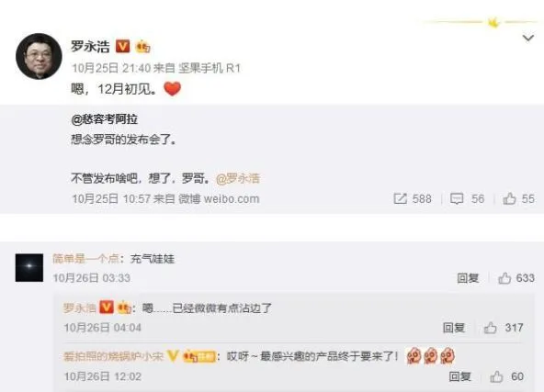544x392 pixels.
Task: Open 罗永浩's profile avatar photo
Action: (39, 56)
